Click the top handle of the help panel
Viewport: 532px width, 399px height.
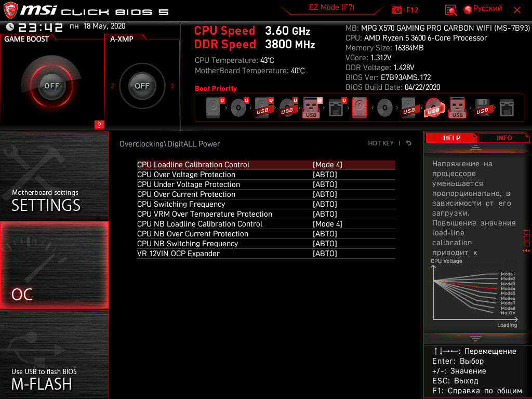click(x=476, y=147)
